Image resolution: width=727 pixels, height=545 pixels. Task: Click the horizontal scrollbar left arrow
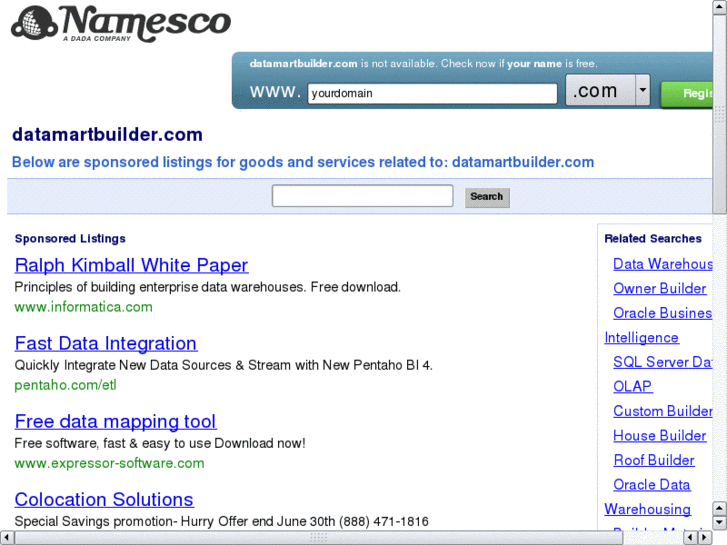click(x=6, y=538)
